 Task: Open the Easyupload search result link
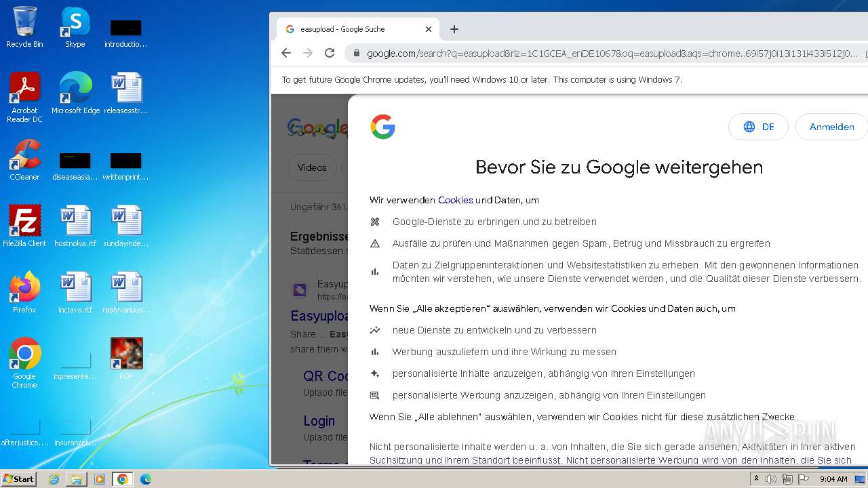click(319, 316)
